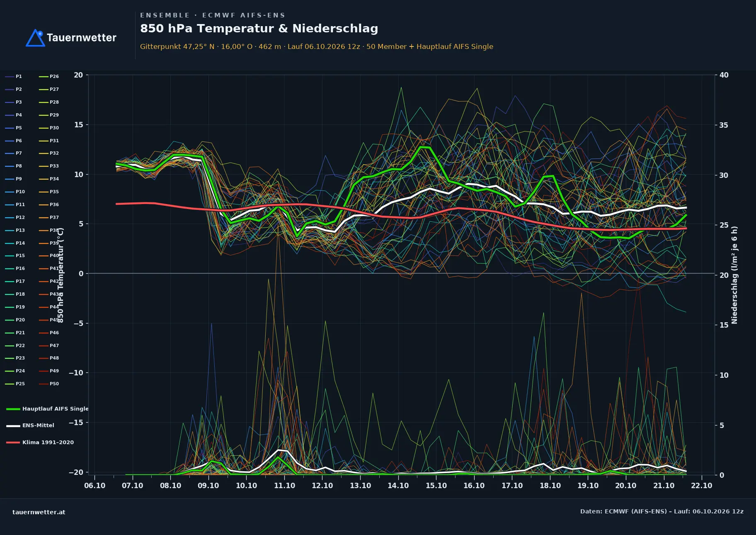The image size is (756, 535).
Task: Select legend entry P1
Action: tap(14, 77)
